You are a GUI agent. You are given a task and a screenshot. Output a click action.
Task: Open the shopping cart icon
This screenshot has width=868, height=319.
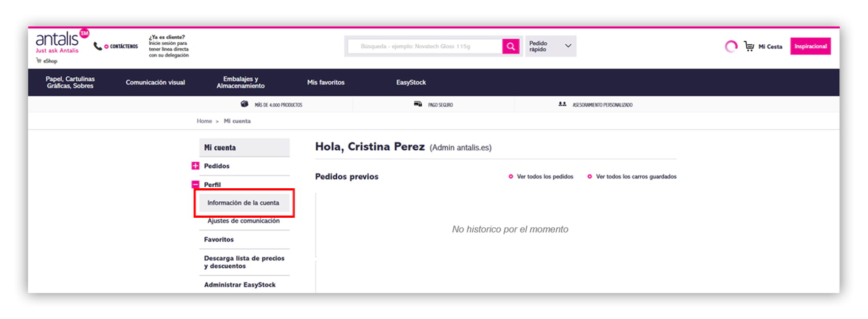point(749,46)
